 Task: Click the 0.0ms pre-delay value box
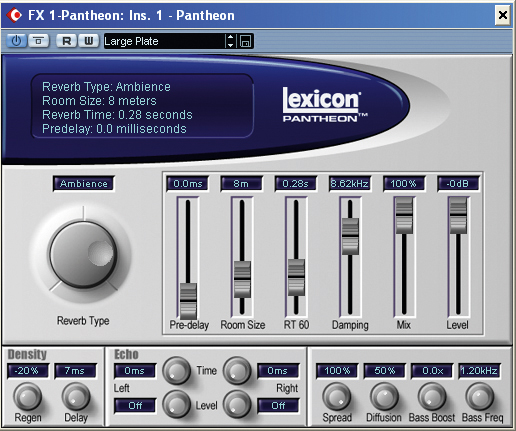coord(188,184)
